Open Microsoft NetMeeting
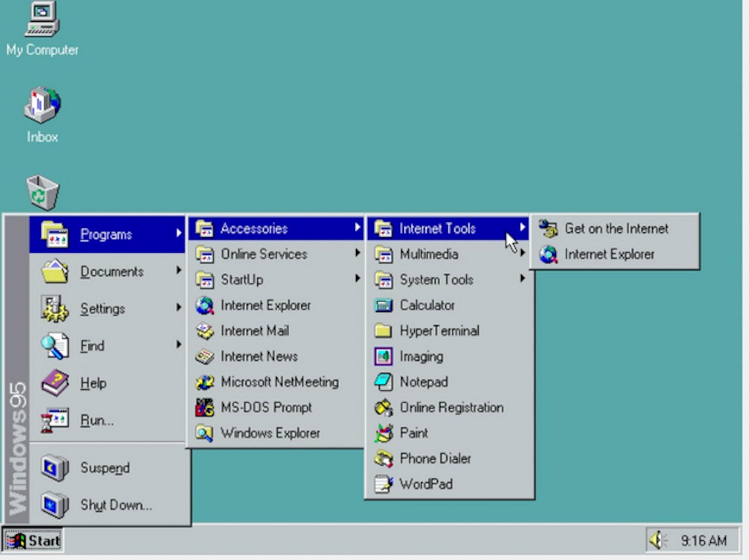 click(279, 382)
